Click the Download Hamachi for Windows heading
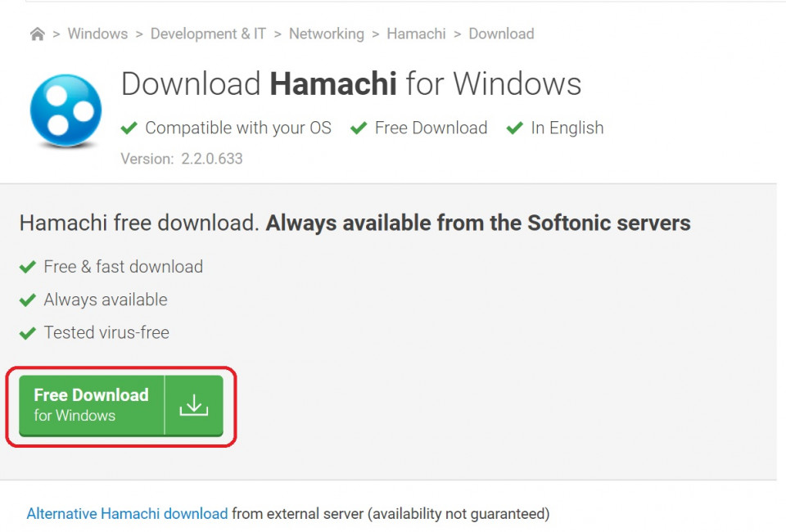 (350, 84)
